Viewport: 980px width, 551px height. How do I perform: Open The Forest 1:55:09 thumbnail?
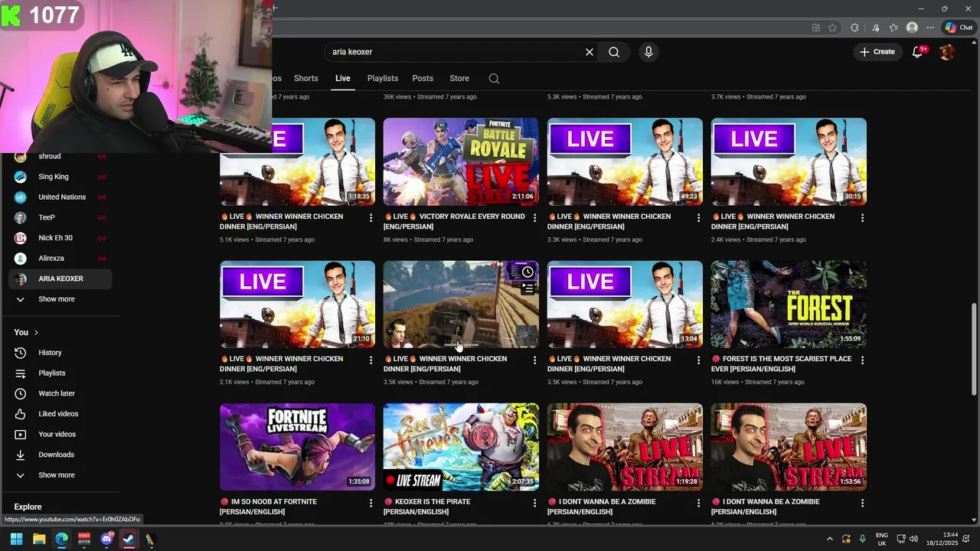pos(789,304)
